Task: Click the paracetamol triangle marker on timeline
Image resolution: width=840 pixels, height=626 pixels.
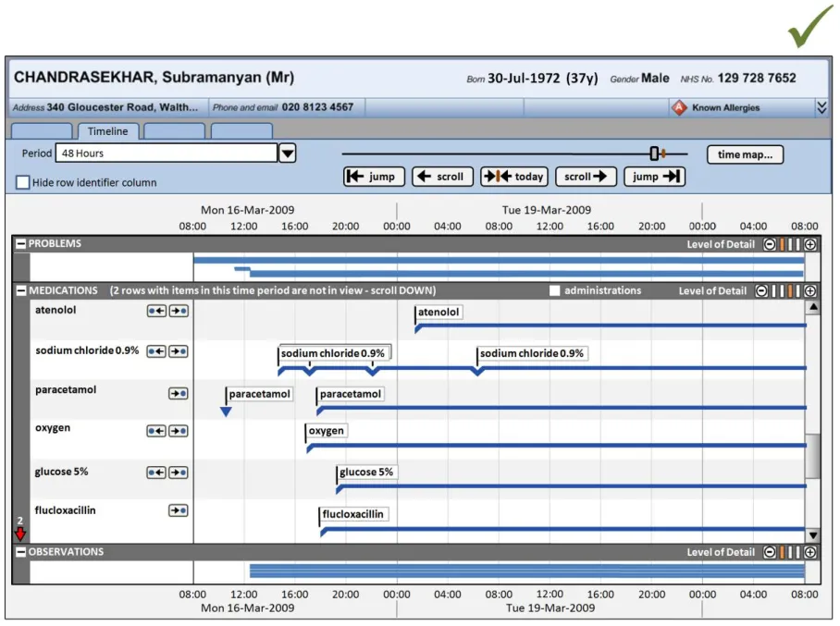Action: (226, 411)
